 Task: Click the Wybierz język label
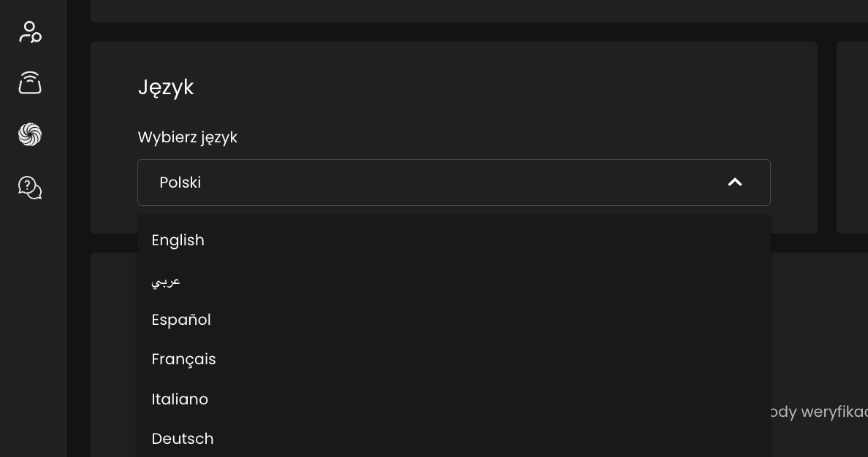coord(188,137)
